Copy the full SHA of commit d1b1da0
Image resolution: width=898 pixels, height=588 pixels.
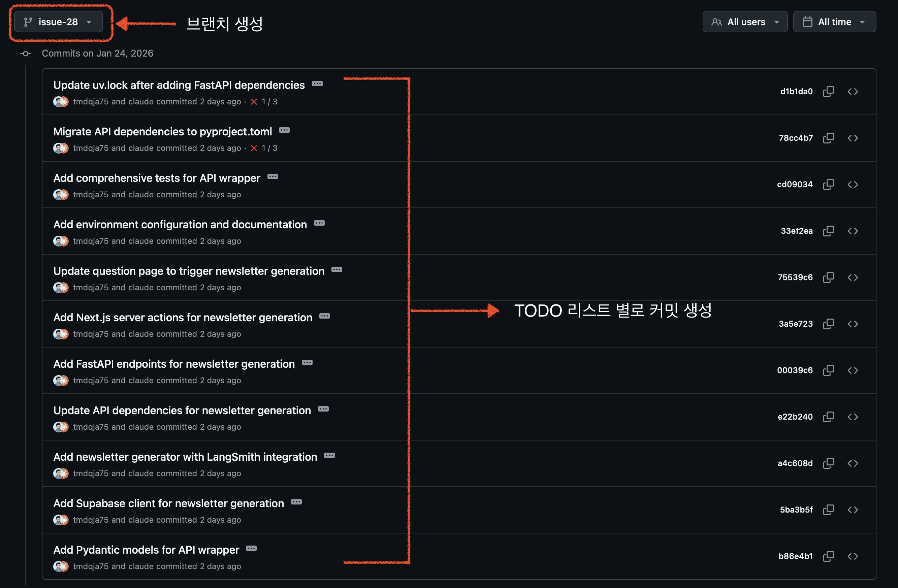[x=829, y=91]
